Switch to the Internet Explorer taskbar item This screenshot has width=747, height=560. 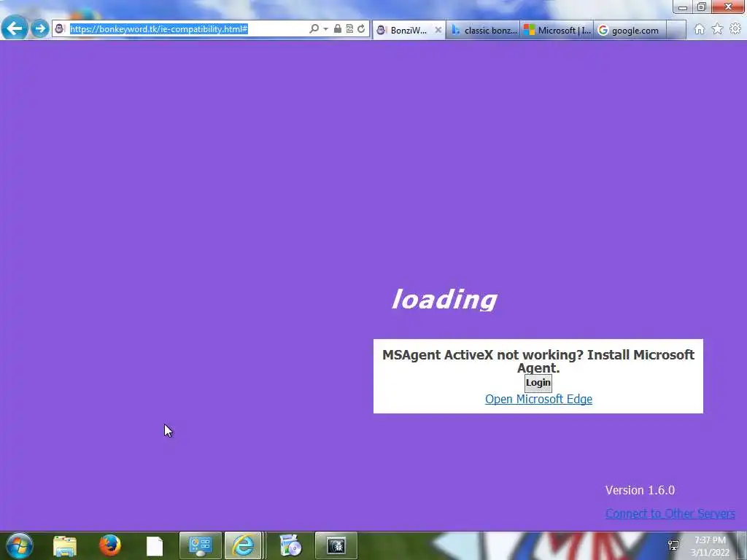pos(244,545)
